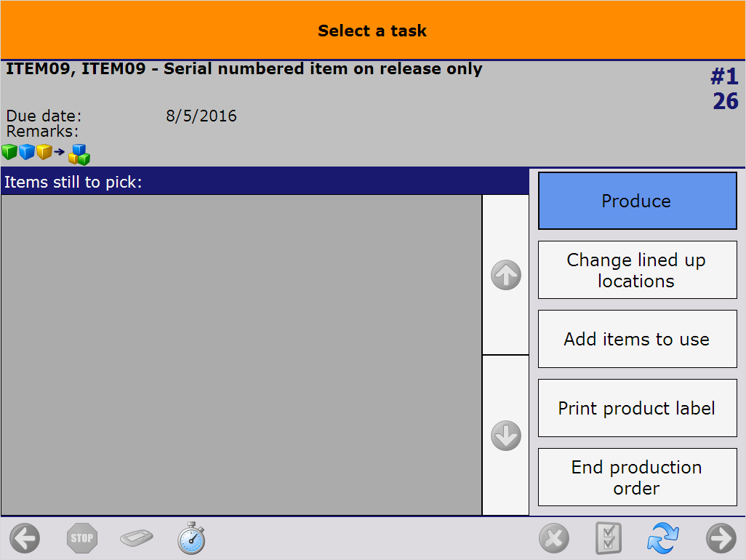
Task: Open the stopwatch timer icon
Action: [x=191, y=538]
